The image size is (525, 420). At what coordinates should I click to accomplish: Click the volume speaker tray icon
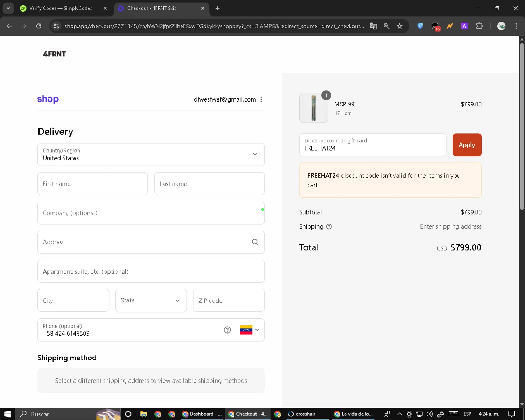point(429,414)
